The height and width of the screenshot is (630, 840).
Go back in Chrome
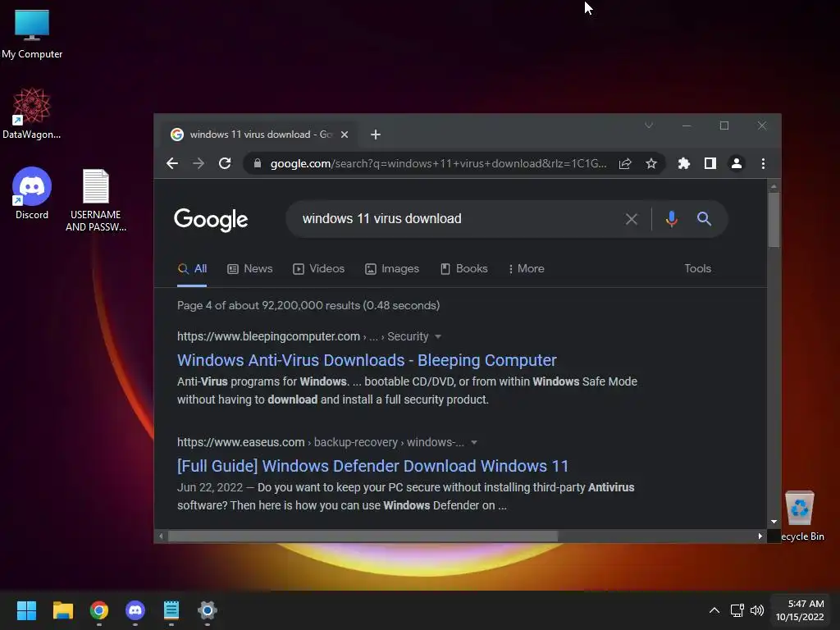click(x=172, y=163)
